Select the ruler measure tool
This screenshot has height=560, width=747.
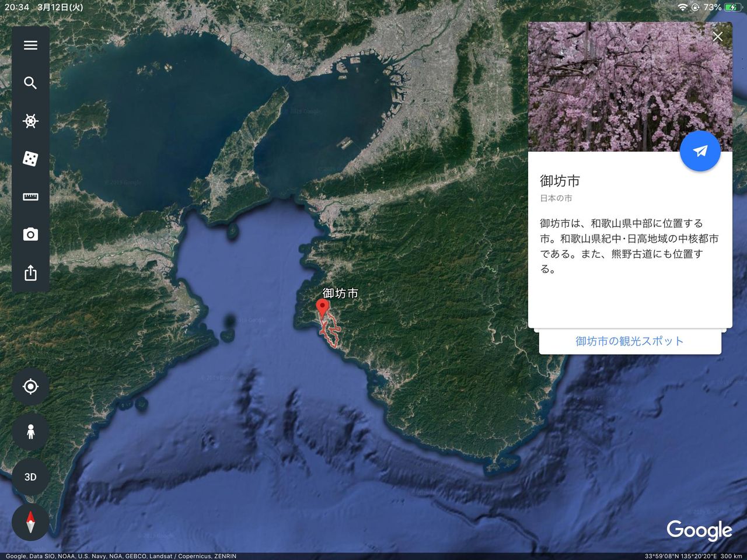[x=30, y=197]
